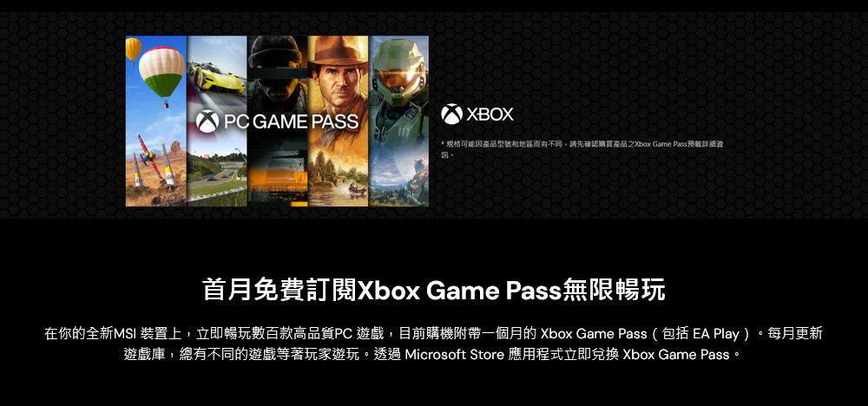The height and width of the screenshot is (406, 868).
Task: Click the Microsoft Store text in description
Action: pyautogui.click(x=454, y=354)
